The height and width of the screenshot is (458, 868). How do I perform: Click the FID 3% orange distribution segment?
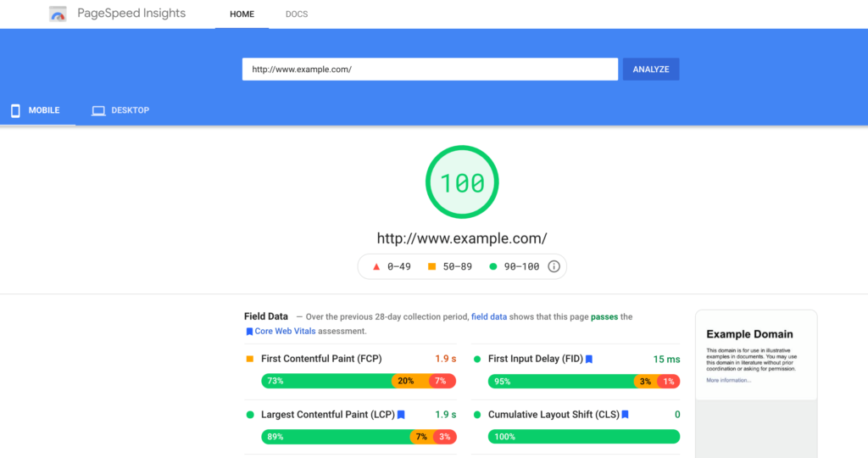point(645,382)
